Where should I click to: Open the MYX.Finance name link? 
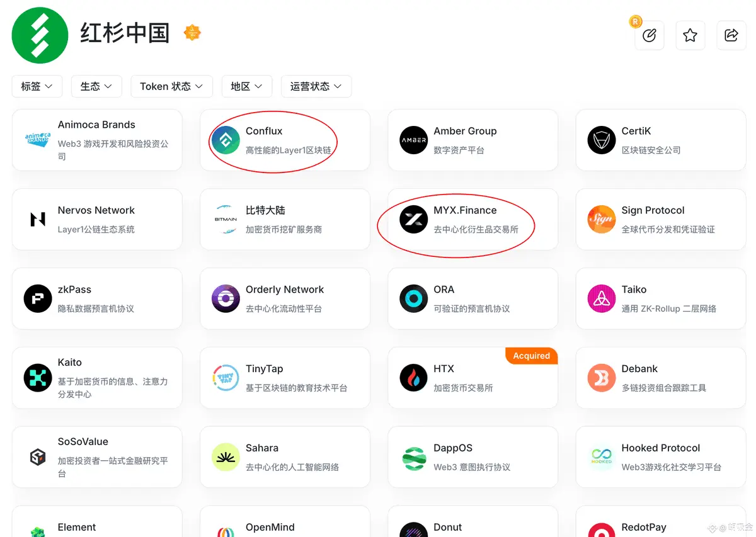pyautogui.click(x=465, y=210)
